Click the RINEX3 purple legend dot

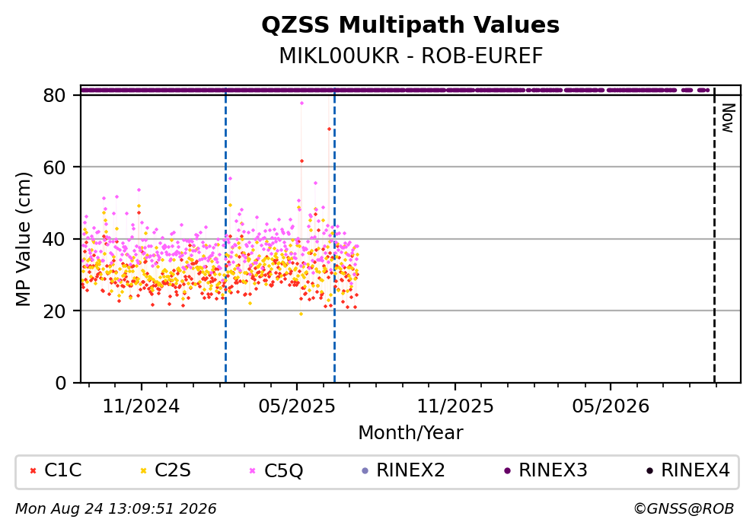(507, 471)
